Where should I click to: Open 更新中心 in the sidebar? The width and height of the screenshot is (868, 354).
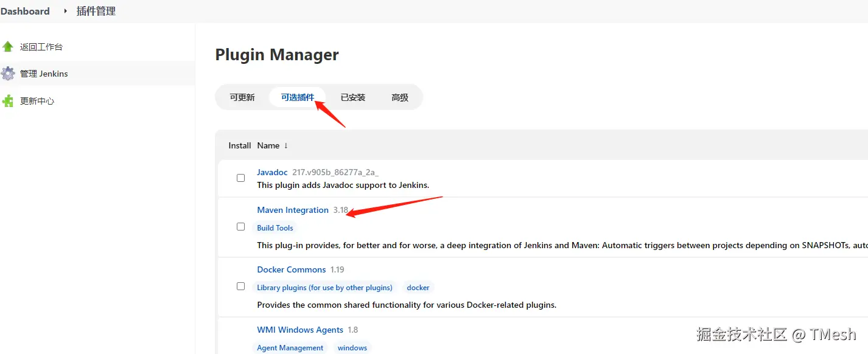tap(37, 101)
